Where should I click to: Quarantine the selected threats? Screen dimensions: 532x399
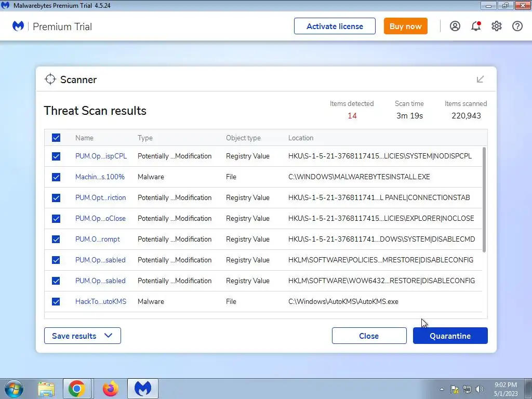pos(450,336)
